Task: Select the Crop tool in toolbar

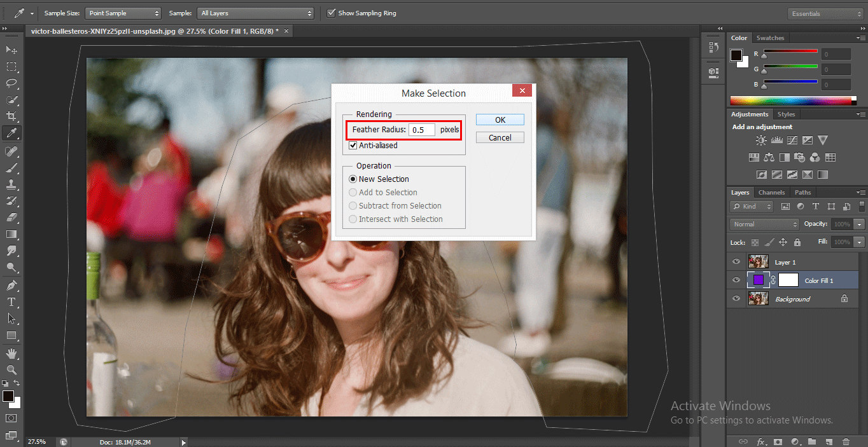Action: (x=11, y=116)
